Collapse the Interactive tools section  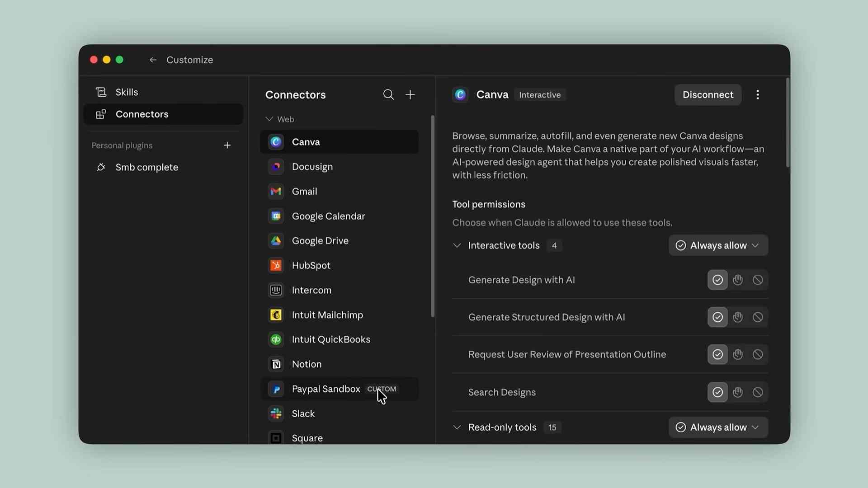[x=457, y=245]
